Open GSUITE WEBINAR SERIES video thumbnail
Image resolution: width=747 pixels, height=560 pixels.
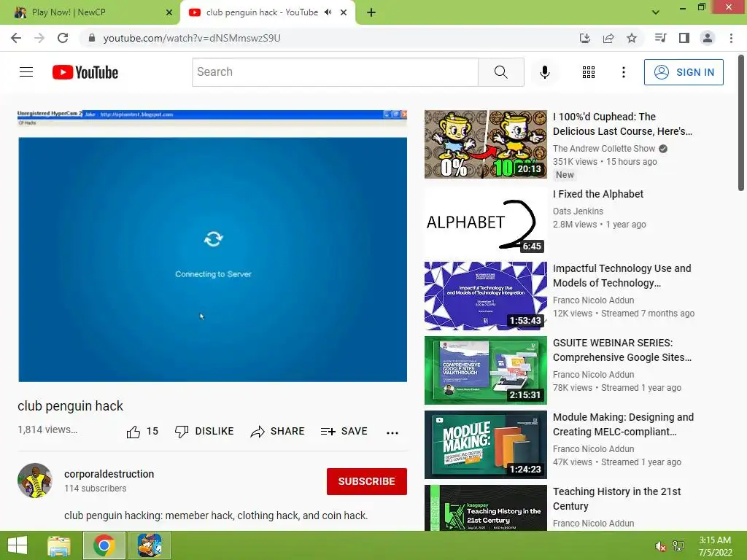(x=485, y=370)
